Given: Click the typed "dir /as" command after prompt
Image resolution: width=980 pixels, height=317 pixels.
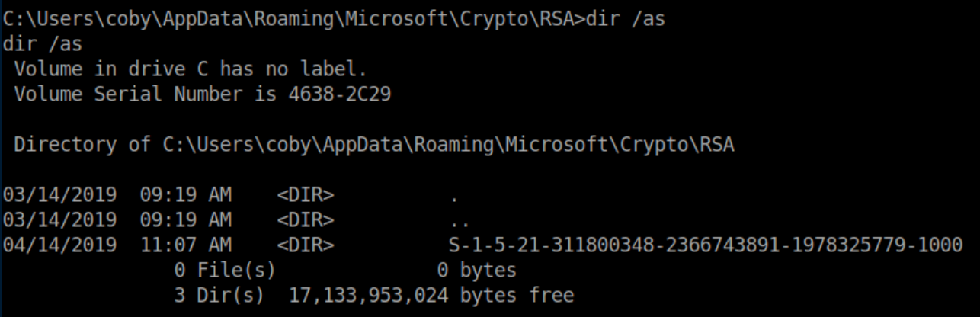Looking at the screenshot, I should (625, 19).
